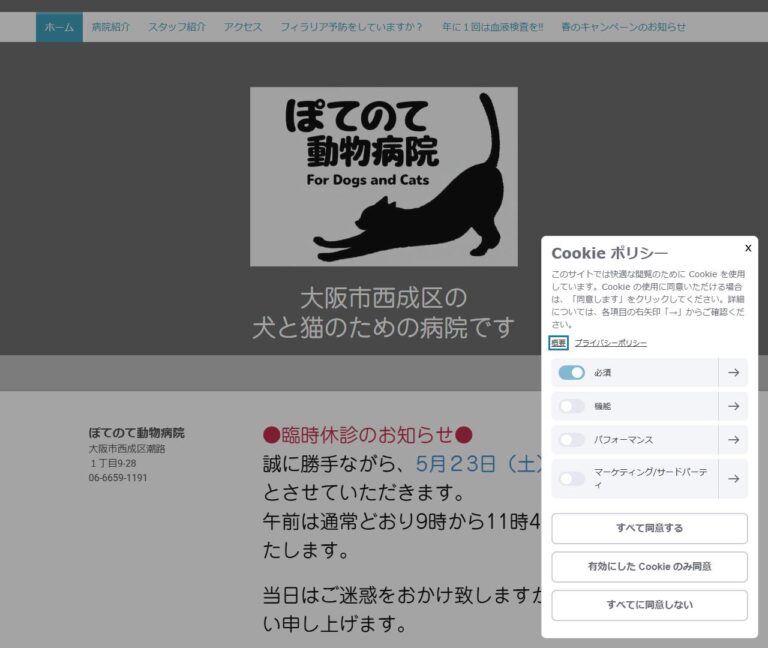Toggle the 必須 cookie switch
768x648 pixels.
click(x=572, y=373)
